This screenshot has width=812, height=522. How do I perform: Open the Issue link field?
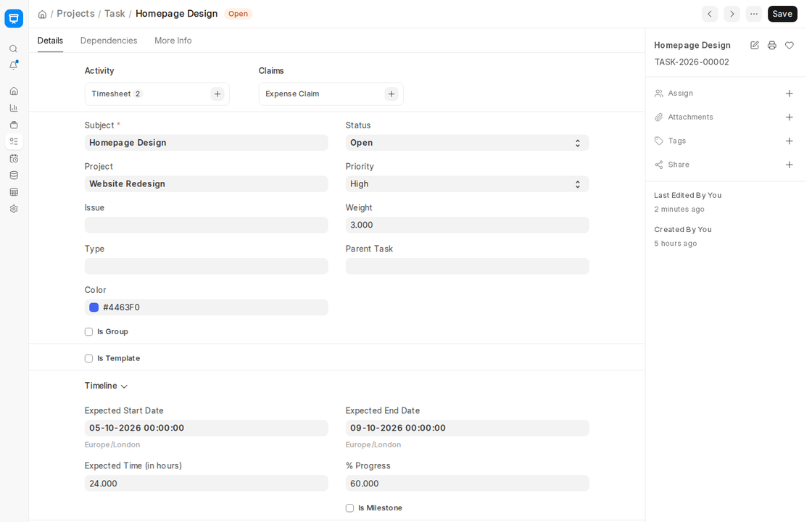pyautogui.click(x=206, y=225)
